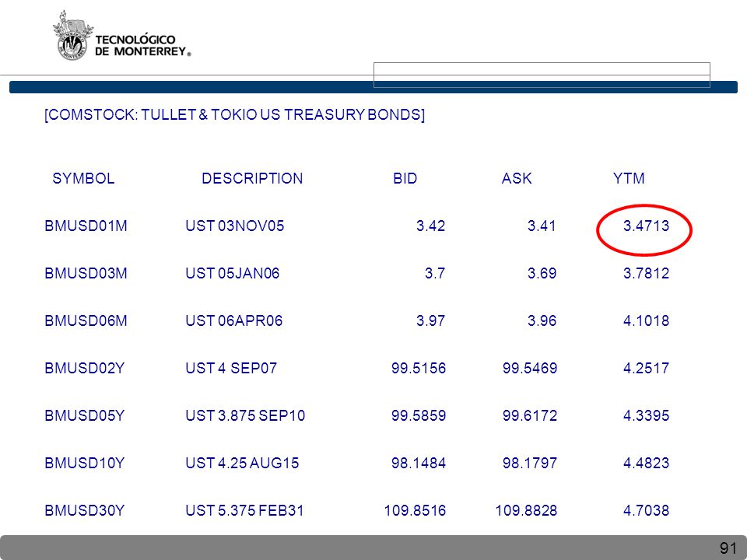Screen dimensions: 747x560
Task: Click the TECNOLÓGICO DE MONTERREY wordmark text
Action: 143,46
